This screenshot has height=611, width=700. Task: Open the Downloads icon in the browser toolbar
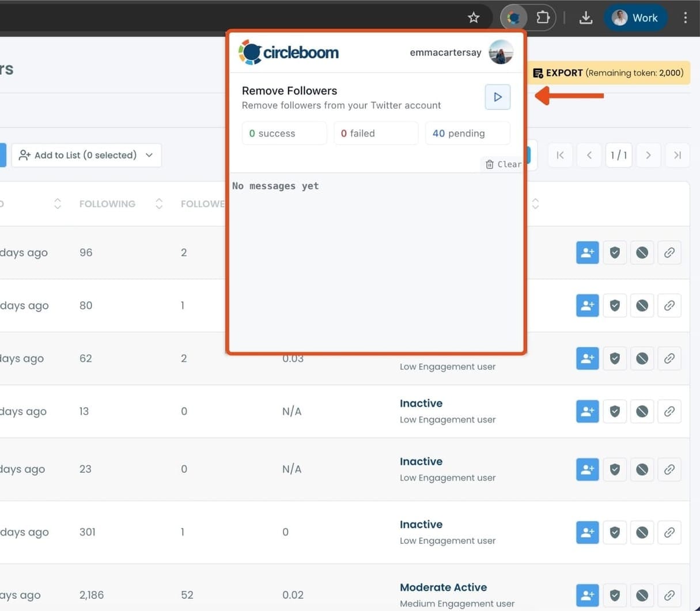coord(585,17)
